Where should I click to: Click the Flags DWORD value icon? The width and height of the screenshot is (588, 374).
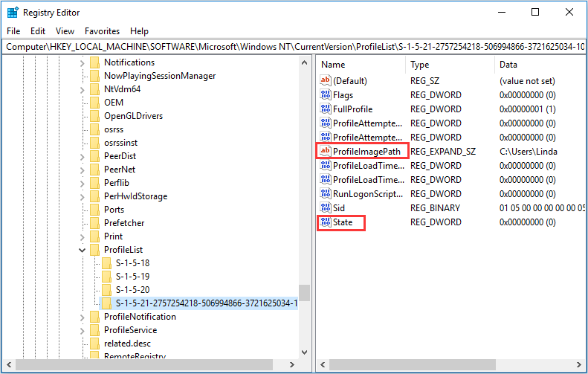coord(325,94)
